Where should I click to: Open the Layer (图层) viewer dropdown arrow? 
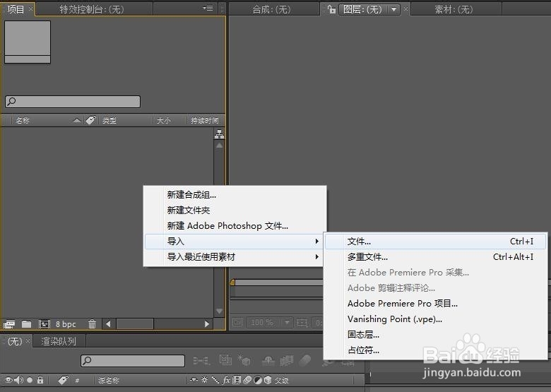click(x=394, y=9)
